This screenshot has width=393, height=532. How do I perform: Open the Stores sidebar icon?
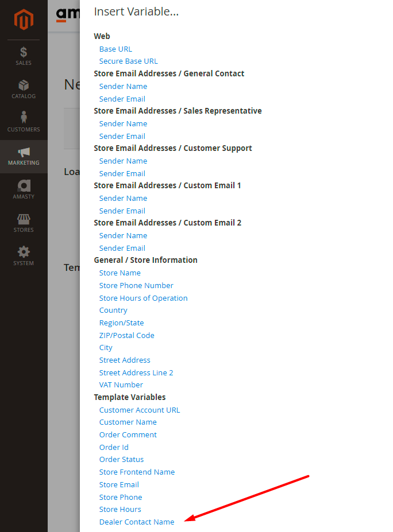[x=24, y=219]
